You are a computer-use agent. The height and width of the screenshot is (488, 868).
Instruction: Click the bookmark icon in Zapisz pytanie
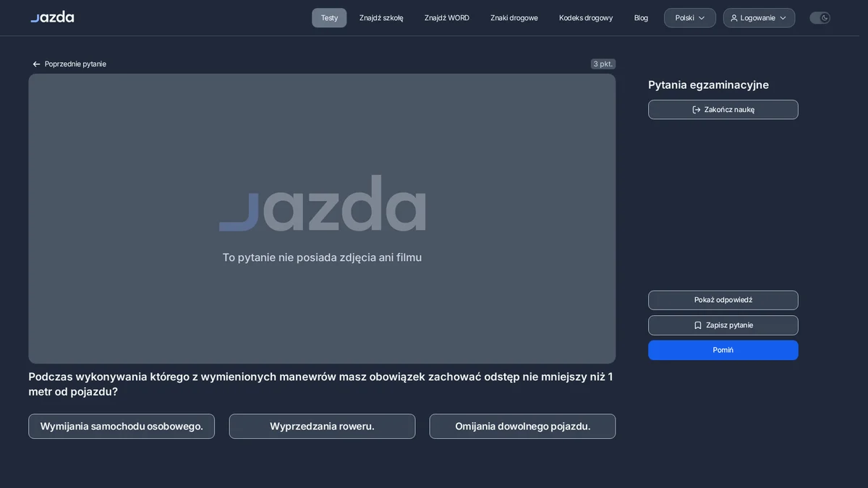click(698, 325)
